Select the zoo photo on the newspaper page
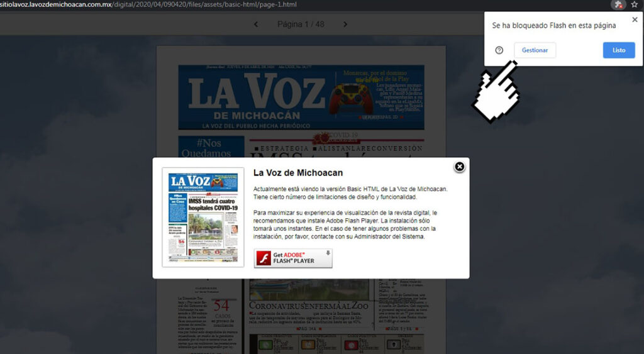Image resolution: width=644 pixels, height=354 pixels. [309, 289]
